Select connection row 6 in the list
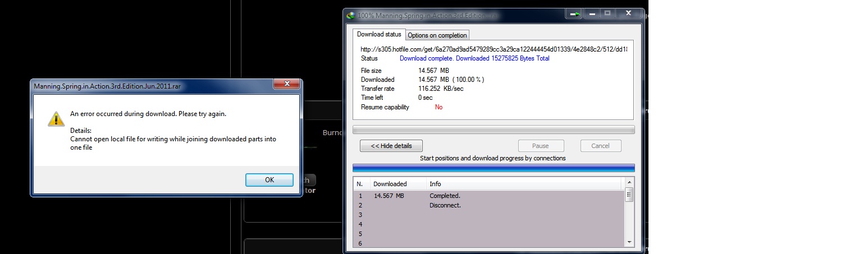 point(489,243)
